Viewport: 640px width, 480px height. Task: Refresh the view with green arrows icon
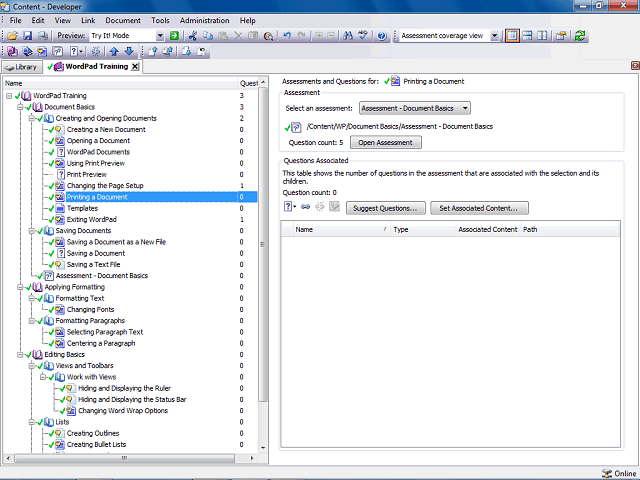click(x=580, y=36)
